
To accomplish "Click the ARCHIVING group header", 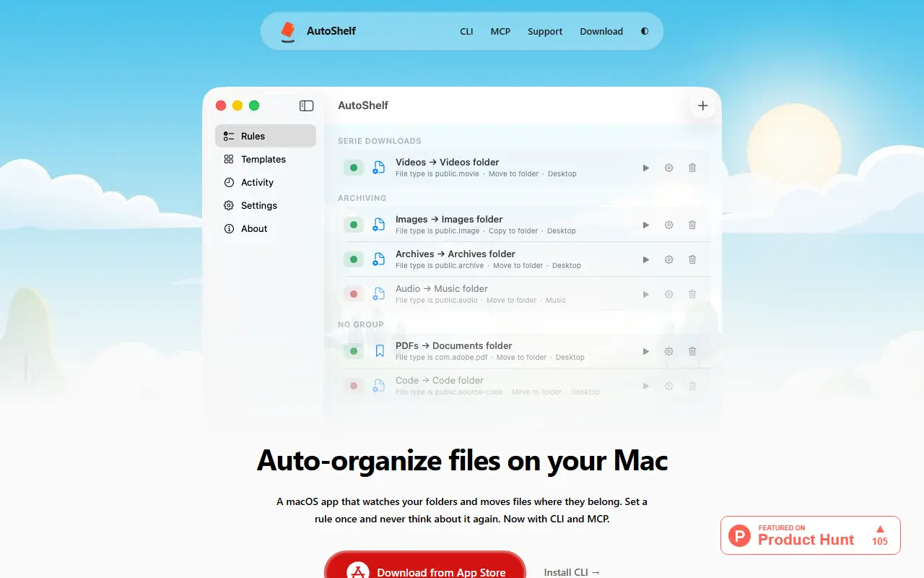I will (362, 198).
